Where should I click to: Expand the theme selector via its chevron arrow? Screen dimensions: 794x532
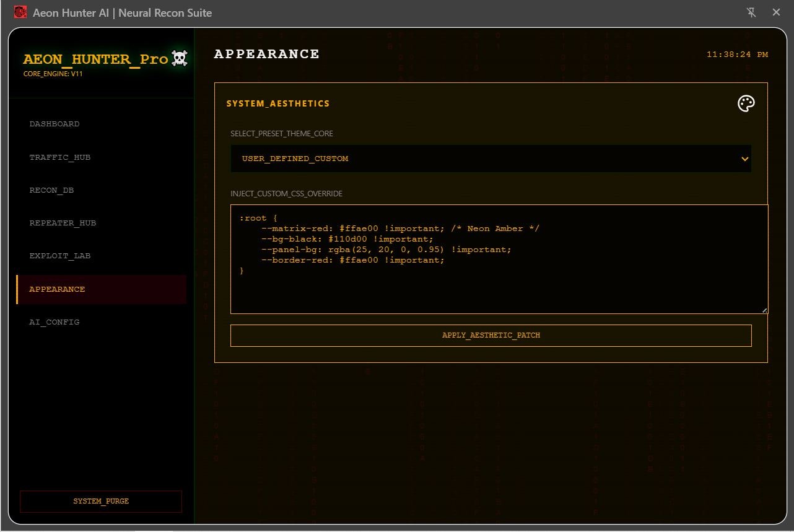[x=744, y=159]
